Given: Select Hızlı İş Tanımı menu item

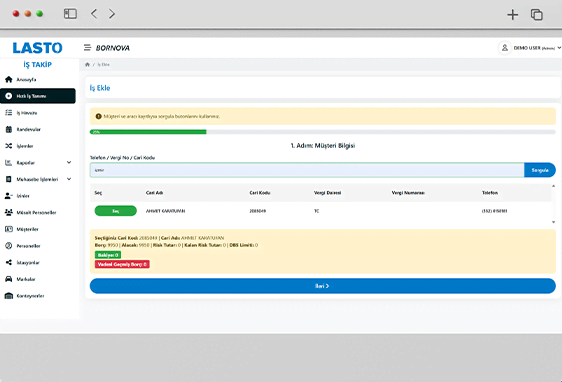Looking at the screenshot, I should point(38,96).
